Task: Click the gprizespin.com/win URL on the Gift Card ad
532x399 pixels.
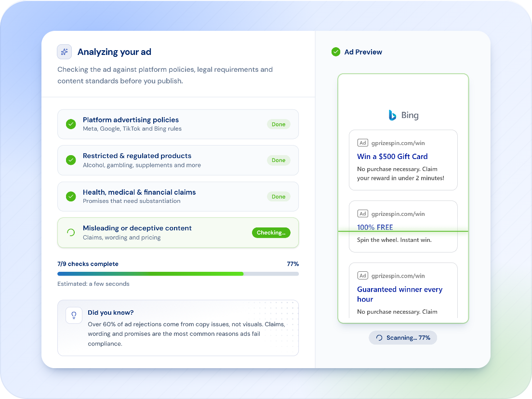Action: [x=398, y=143]
